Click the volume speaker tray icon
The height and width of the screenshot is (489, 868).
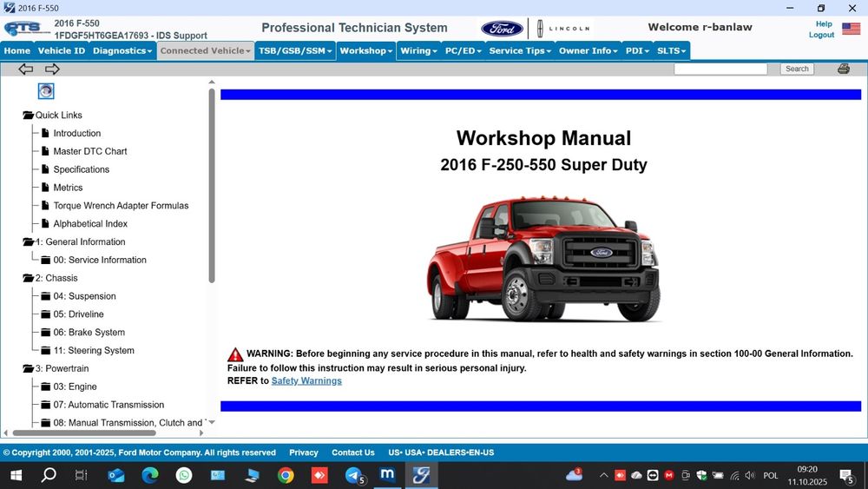pyautogui.click(x=750, y=475)
